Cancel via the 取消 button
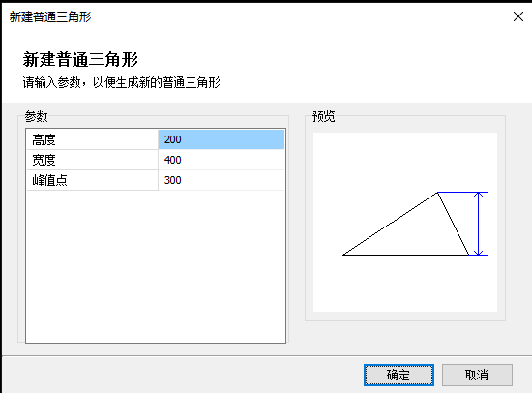The image size is (532, 393). point(477,375)
